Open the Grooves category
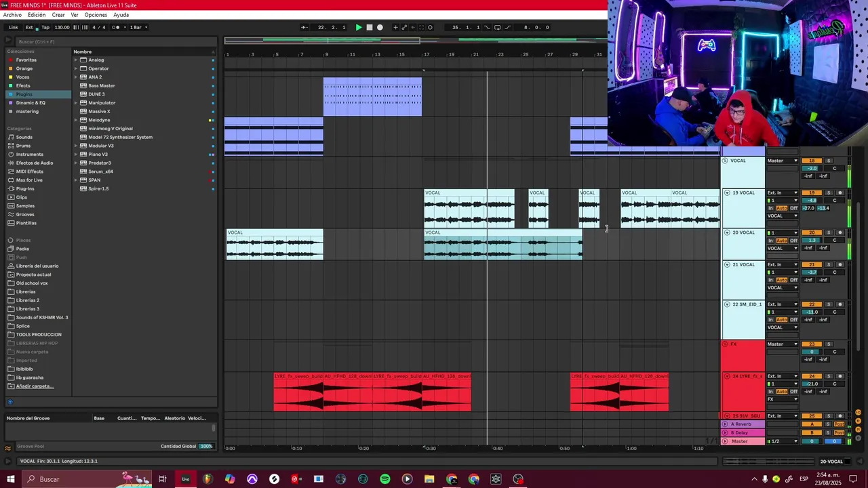Image resolution: width=868 pixels, height=488 pixels. pos(25,214)
